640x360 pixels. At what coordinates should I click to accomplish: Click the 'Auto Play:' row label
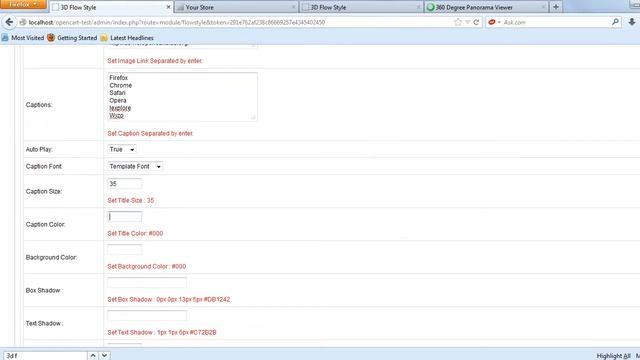pos(39,149)
